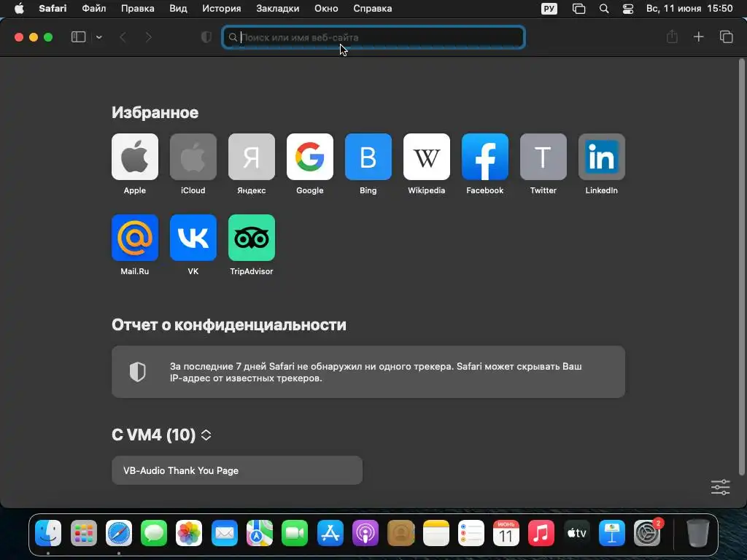
Task: Open Launchpad from the Dock
Action: (x=83, y=533)
